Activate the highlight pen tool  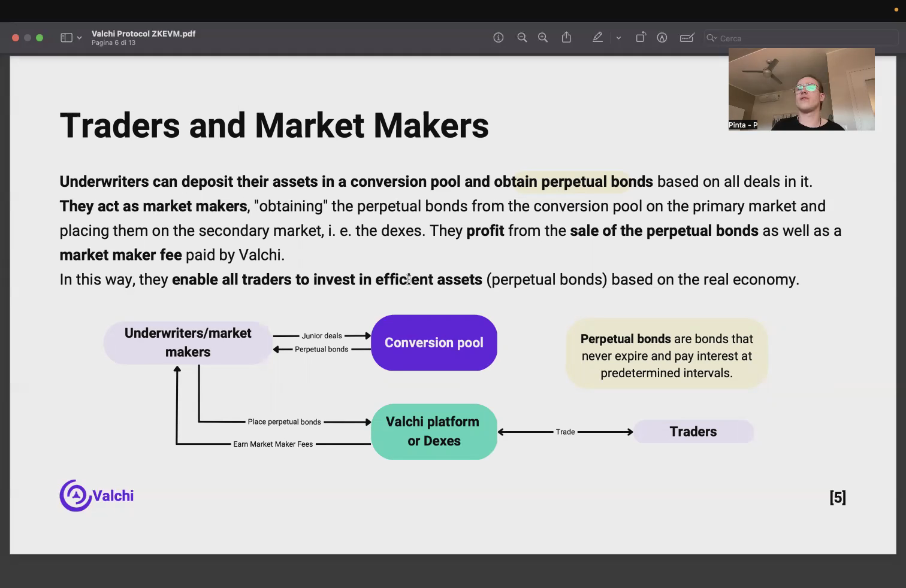click(597, 37)
